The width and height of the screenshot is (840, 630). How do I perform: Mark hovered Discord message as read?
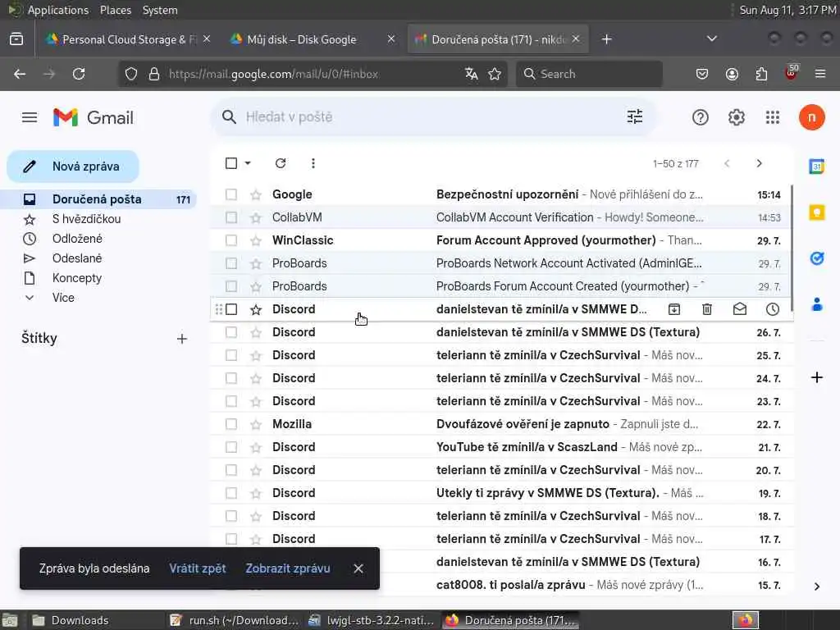[740, 309]
